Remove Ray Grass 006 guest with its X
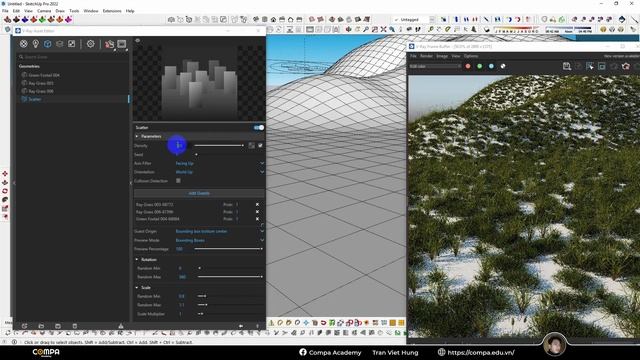 point(257,212)
